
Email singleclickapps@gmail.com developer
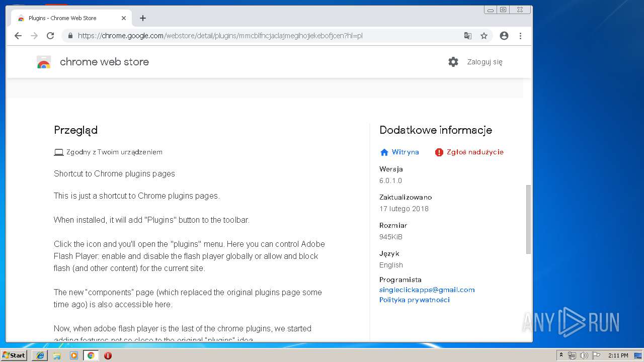(x=427, y=290)
